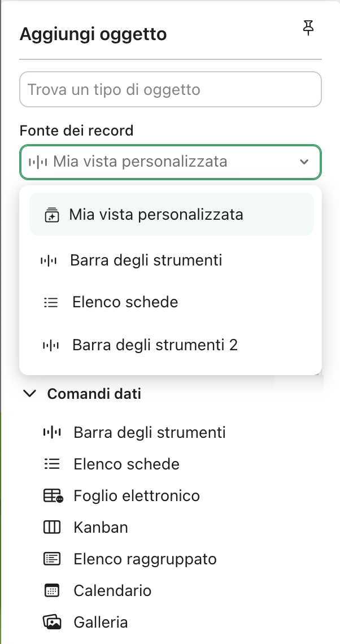Open the Fonte dei record dropdown chevron
The height and width of the screenshot is (644, 340).
[305, 162]
